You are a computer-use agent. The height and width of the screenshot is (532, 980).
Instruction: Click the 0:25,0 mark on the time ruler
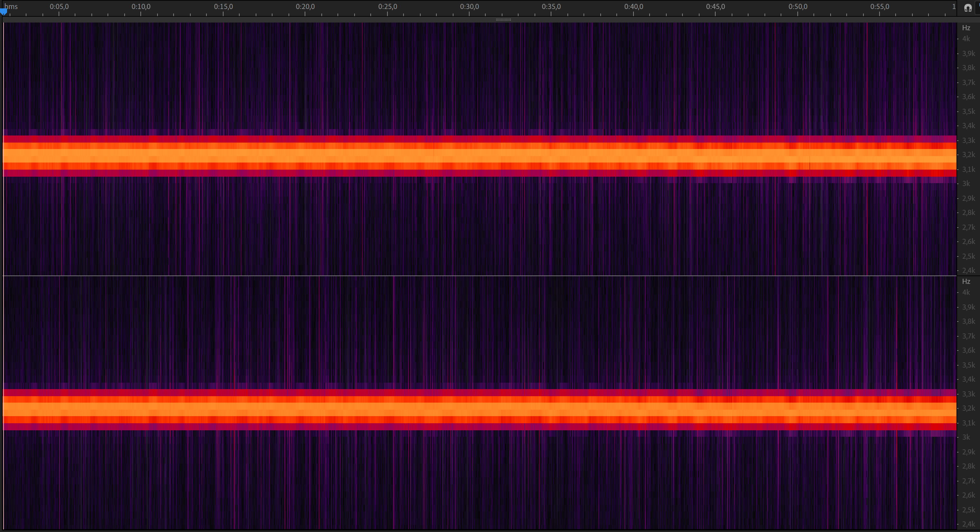pyautogui.click(x=387, y=7)
